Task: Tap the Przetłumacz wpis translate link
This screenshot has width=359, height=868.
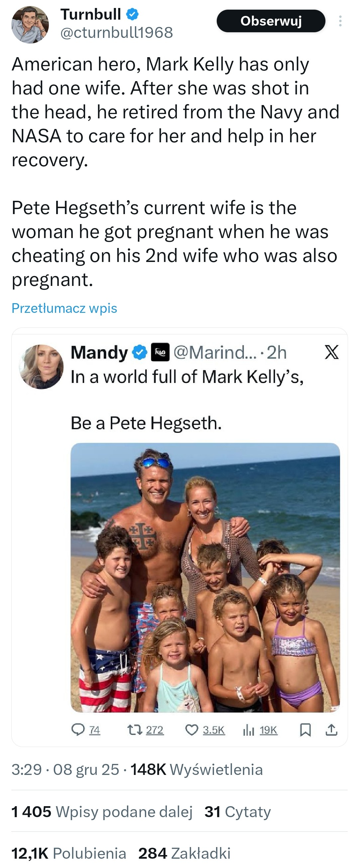Action: [64, 308]
